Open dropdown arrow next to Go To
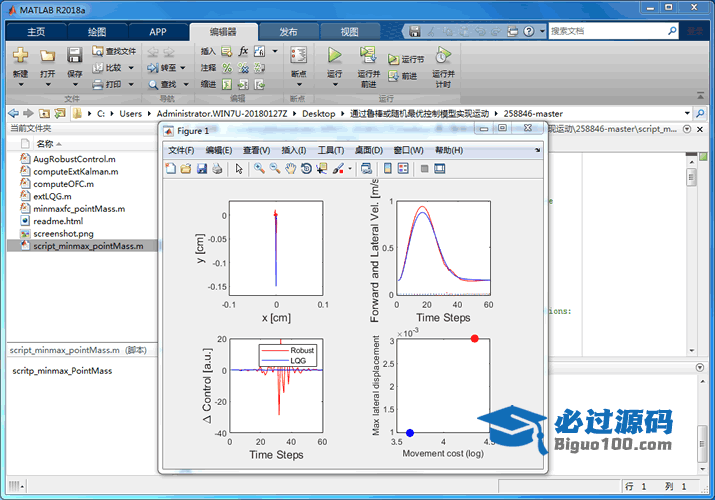This screenshot has width=715, height=500. pos(183,68)
